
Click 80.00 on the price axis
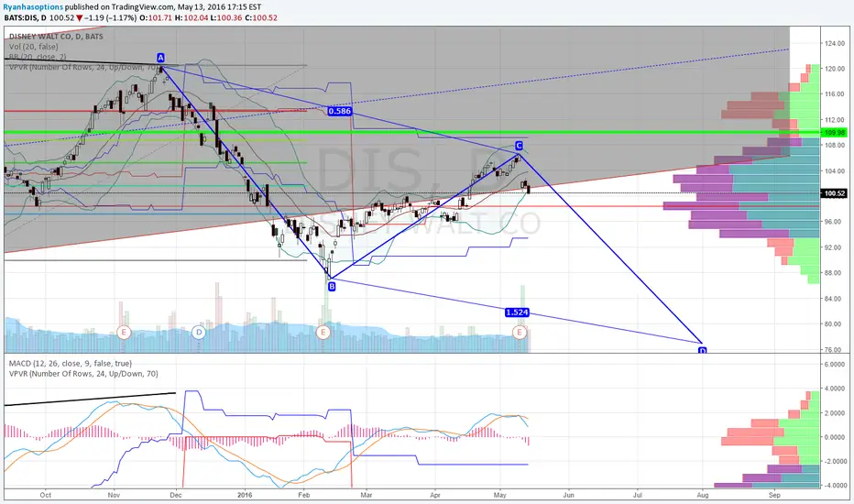[834, 323]
